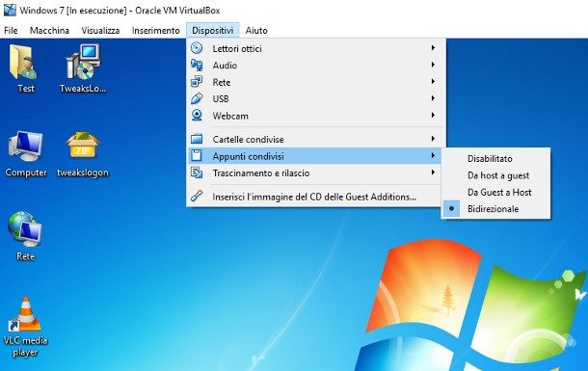Open the Visualizza menu
Screen dimensions: 588x371
(x=100, y=31)
